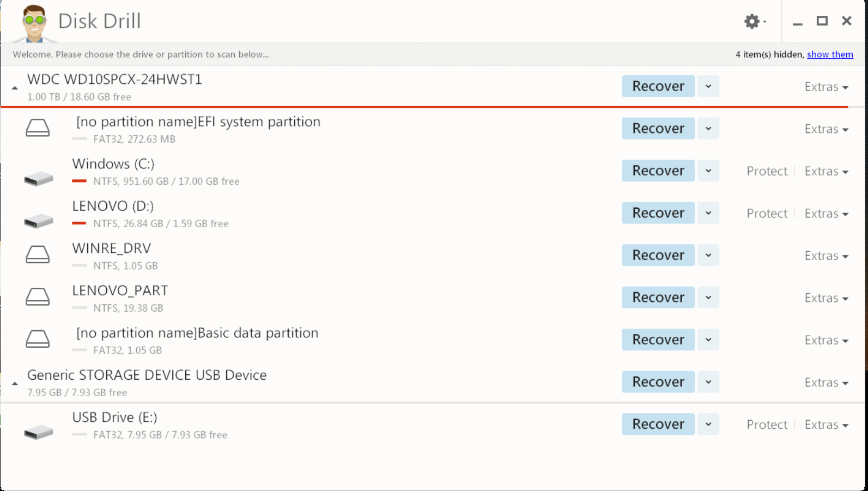
Task: Click the Windows (C:) drive icon
Action: click(38, 178)
